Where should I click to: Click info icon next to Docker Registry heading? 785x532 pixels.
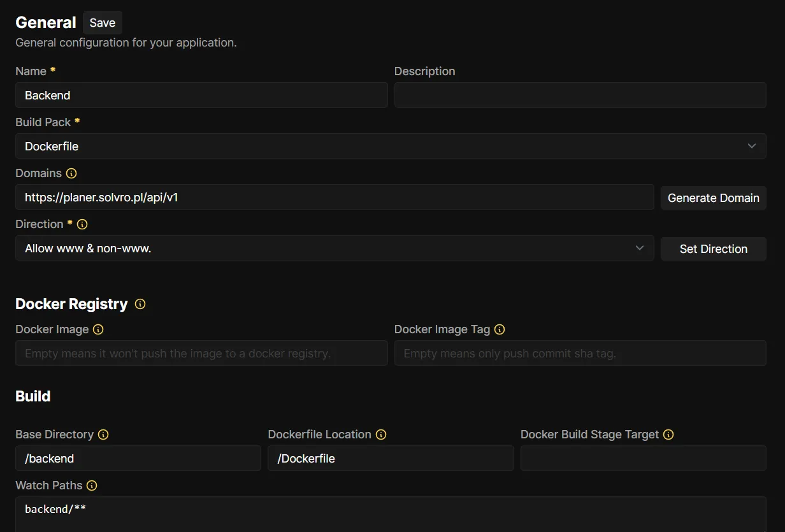(140, 304)
